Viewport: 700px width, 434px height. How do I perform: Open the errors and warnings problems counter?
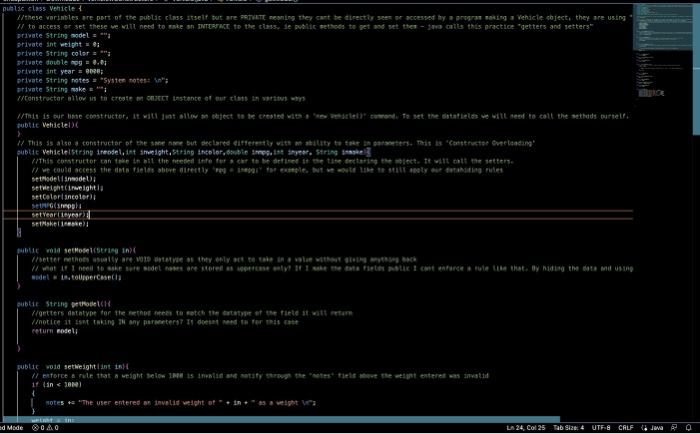point(45,427)
